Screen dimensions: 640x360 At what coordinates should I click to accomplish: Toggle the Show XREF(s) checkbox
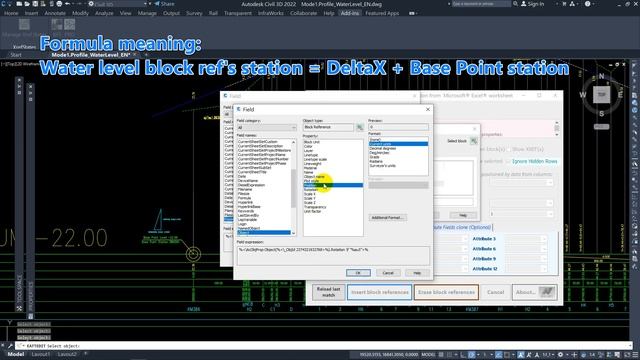click(509, 149)
